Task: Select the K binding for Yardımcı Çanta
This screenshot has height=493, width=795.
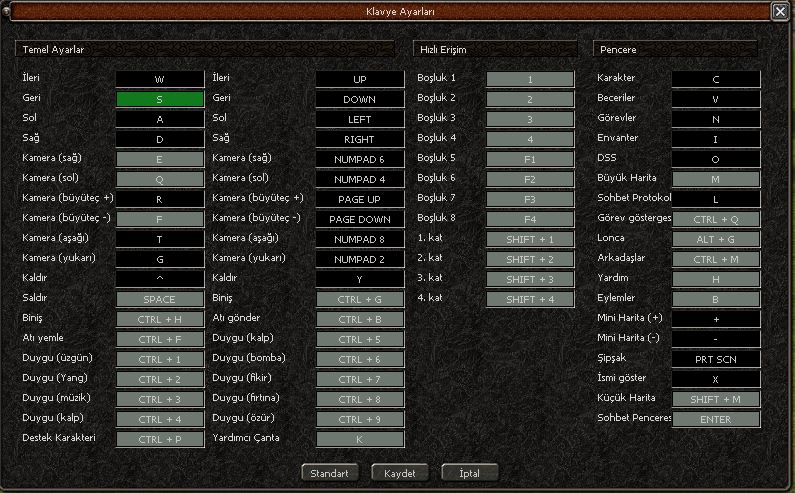Action: (360, 439)
